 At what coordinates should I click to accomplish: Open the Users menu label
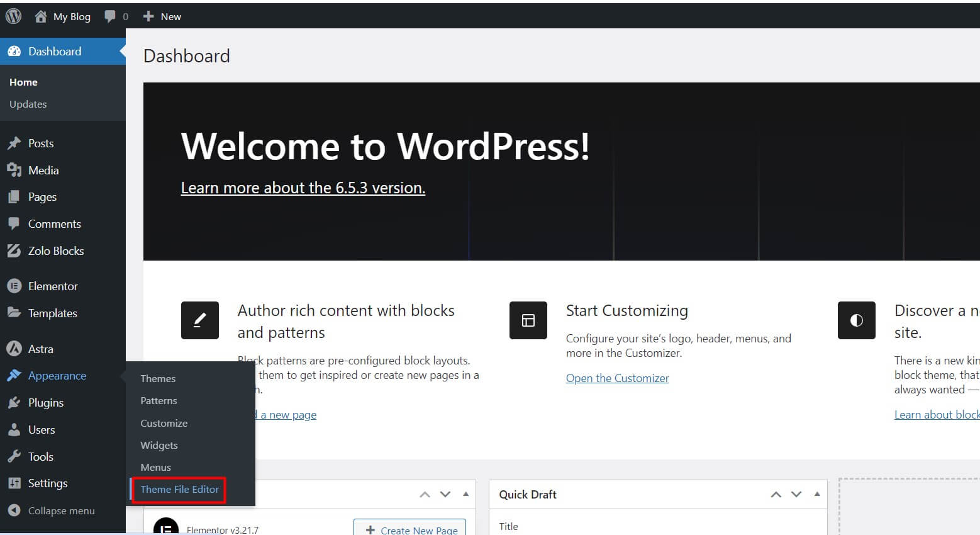tap(42, 430)
